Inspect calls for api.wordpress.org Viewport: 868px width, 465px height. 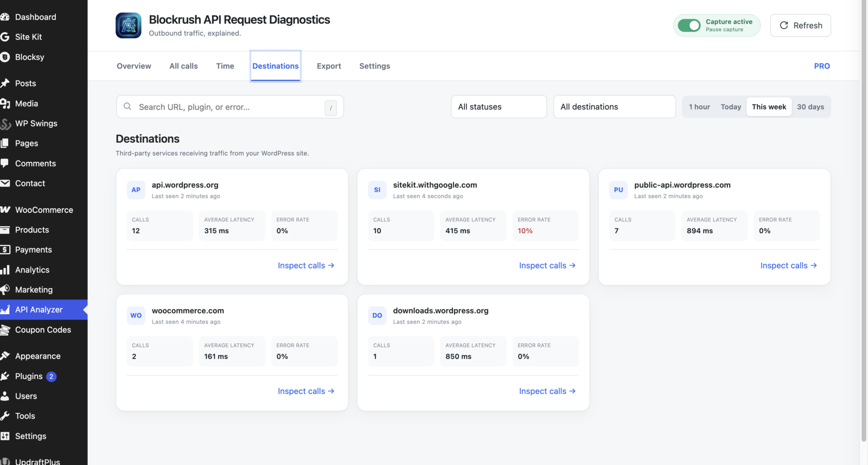306,265
